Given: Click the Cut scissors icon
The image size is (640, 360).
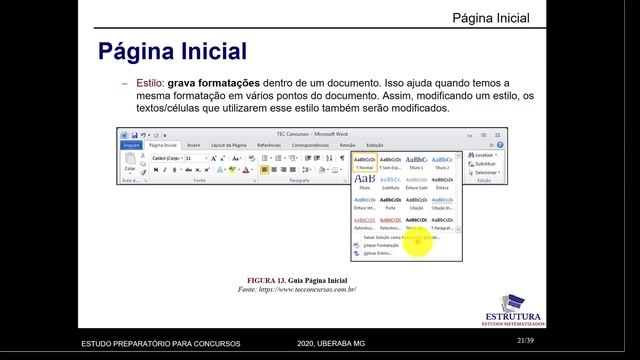Looking at the screenshot, I should (143, 156).
